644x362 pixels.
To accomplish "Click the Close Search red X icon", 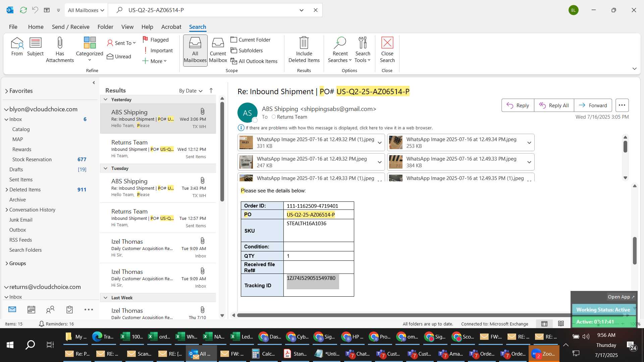I will pos(387,50).
